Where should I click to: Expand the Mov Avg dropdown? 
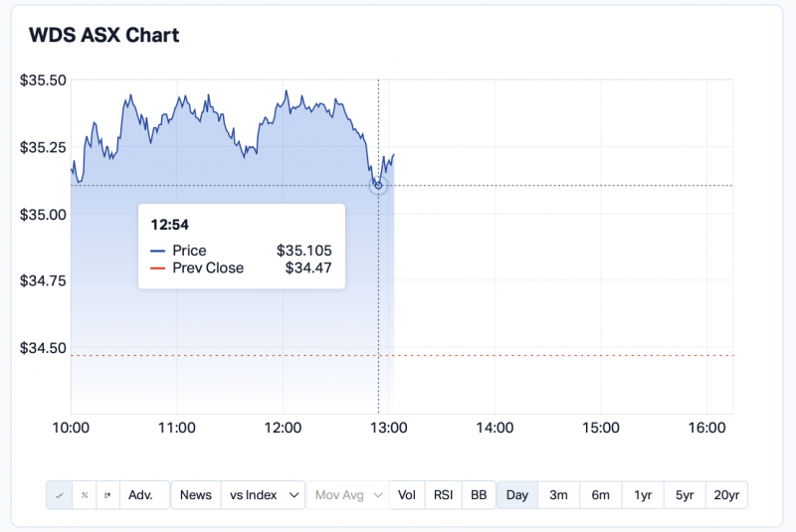click(347, 495)
